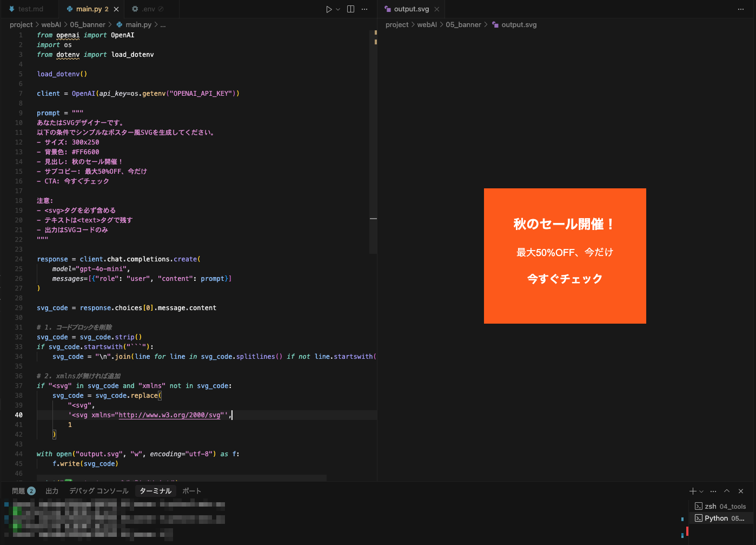Open the 問題 problems panel tab
This screenshot has width=756, height=545.
click(x=23, y=491)
